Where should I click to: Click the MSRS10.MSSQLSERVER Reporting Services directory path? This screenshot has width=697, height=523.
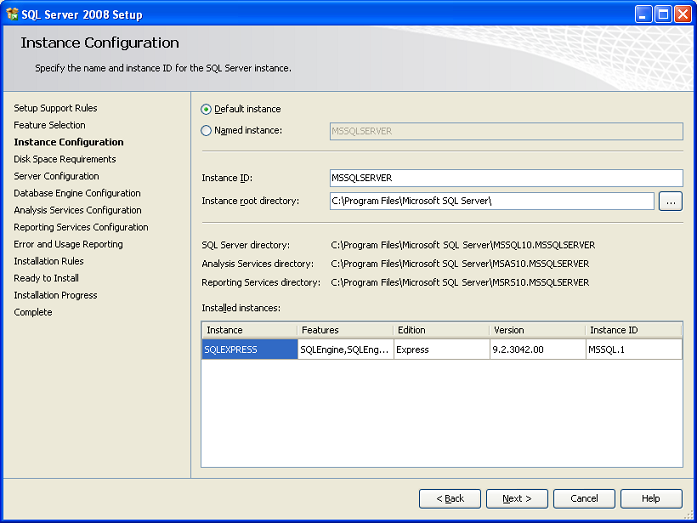(x=460, y=283)
